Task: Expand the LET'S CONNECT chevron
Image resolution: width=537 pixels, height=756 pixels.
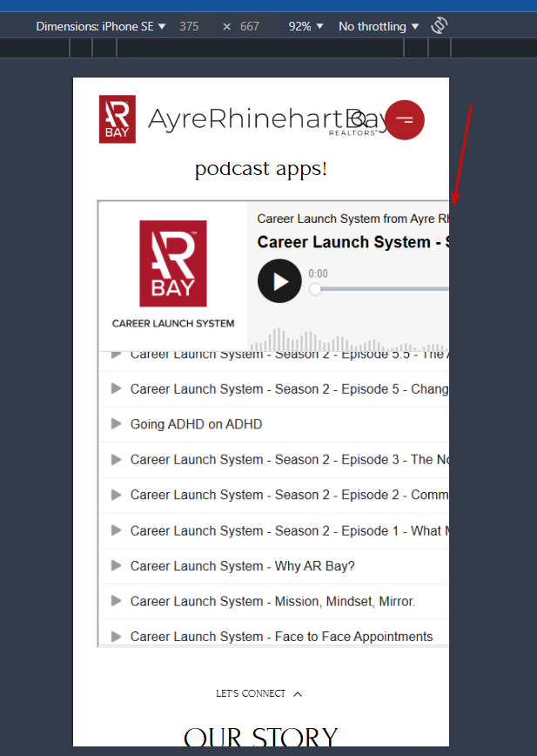Action: point(298,694)
